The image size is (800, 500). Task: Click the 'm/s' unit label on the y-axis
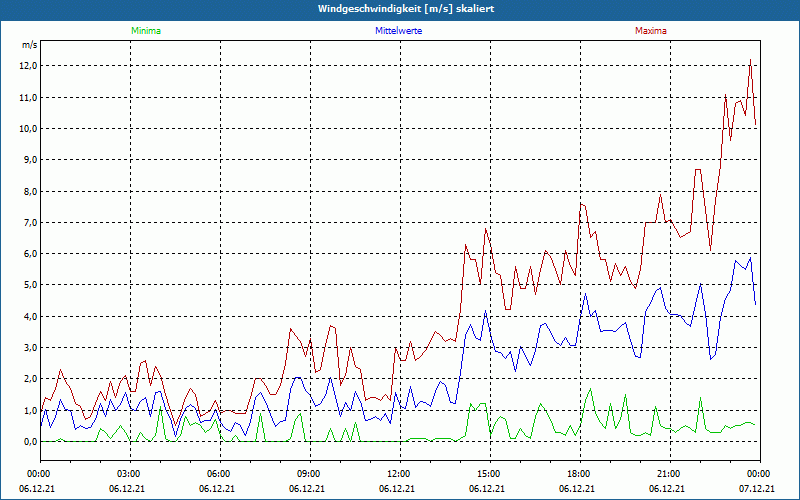click(x=30, y=45)
